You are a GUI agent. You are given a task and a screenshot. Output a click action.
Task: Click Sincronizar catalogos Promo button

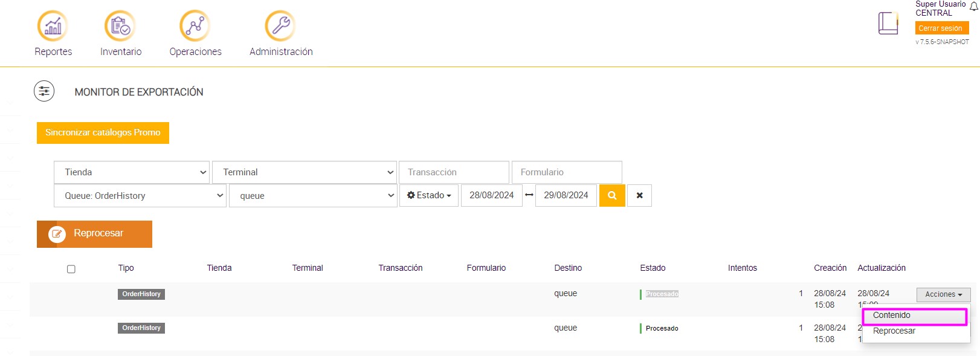tap(103, 132)
